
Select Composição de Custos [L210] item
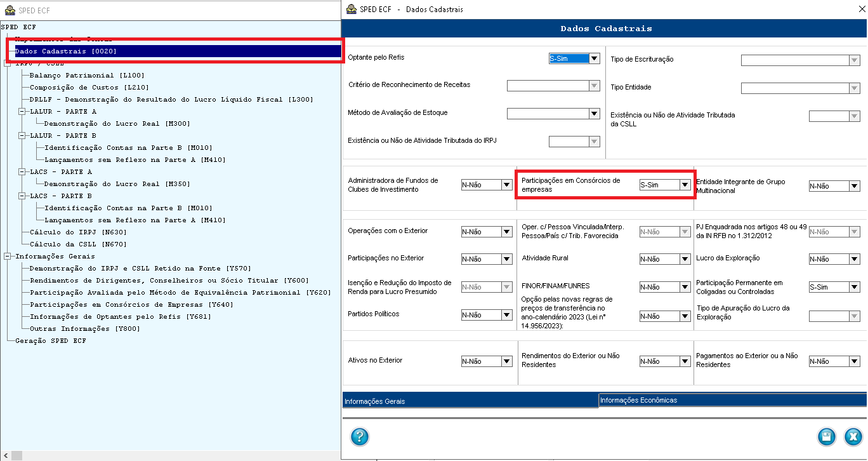tap(89, 87)
